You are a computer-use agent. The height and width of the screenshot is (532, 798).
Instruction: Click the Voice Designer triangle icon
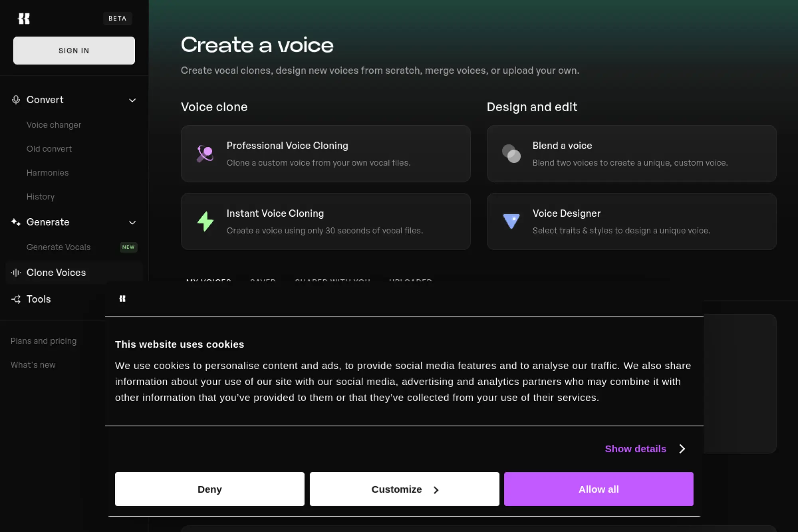[511, 221]
